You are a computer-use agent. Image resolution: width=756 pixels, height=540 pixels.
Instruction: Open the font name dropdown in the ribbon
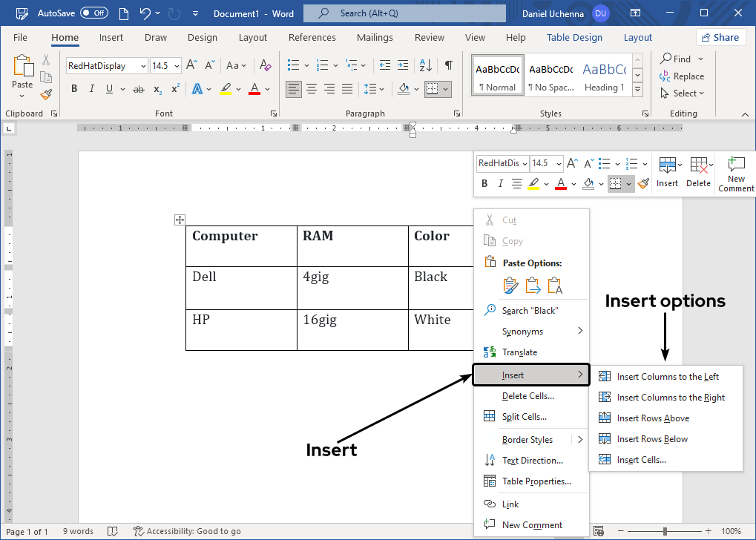[142, 66]
